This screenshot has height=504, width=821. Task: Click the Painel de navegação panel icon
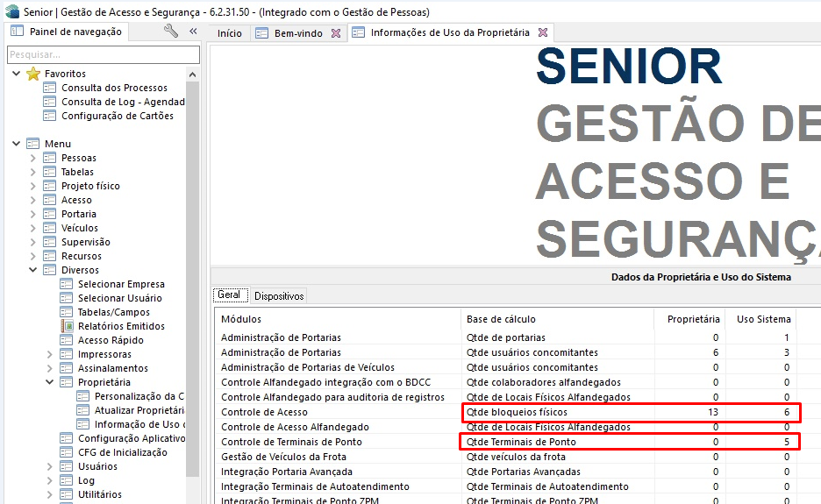(17, 31)
